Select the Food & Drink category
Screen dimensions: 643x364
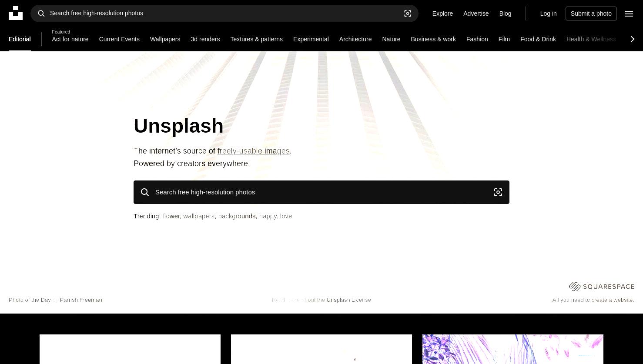[x=538, y=39]
